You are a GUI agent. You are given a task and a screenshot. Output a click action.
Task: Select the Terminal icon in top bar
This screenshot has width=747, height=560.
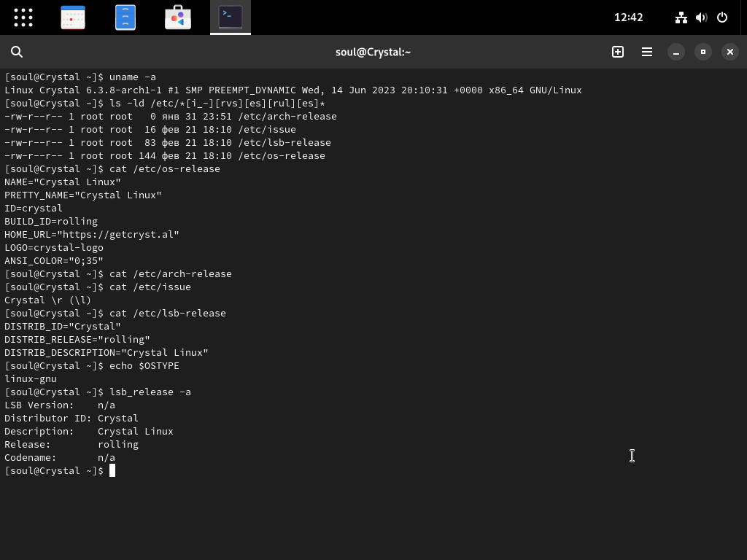(x=231, y=17)
